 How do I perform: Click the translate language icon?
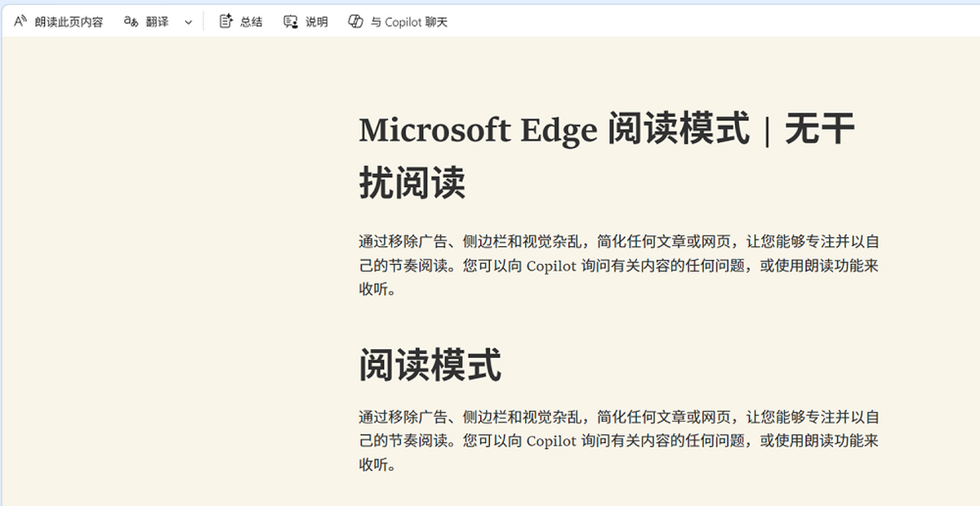131,21
